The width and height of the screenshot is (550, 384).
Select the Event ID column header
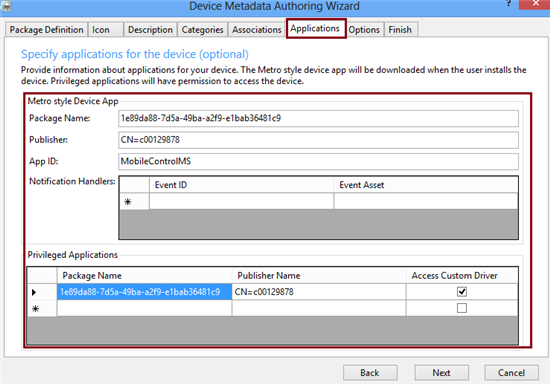pyautogui.click(x=241, y=184)
